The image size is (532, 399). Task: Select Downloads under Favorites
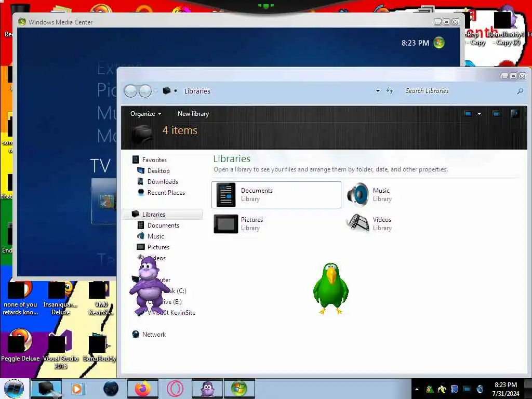[x=163, y=181]
